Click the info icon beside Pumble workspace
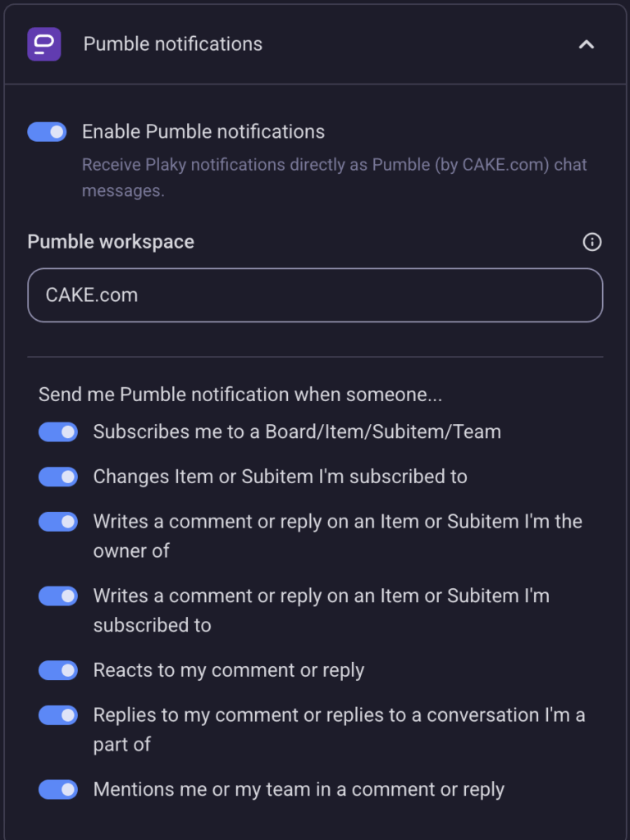This screenshot has width=630, height=840. point(591,242)
